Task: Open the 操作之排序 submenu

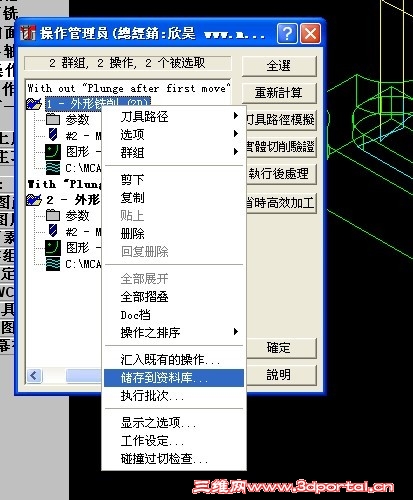Action: point(175,333)
